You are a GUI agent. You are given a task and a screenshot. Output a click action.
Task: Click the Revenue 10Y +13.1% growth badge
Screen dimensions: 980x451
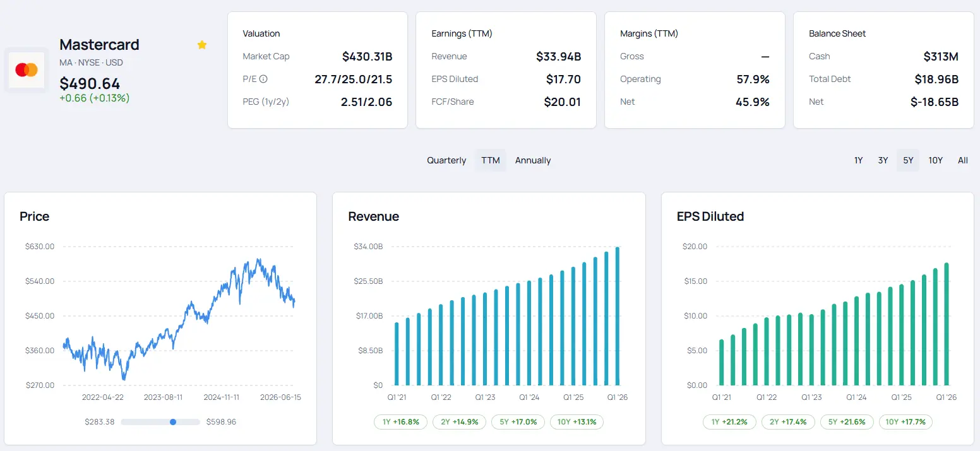577,422
